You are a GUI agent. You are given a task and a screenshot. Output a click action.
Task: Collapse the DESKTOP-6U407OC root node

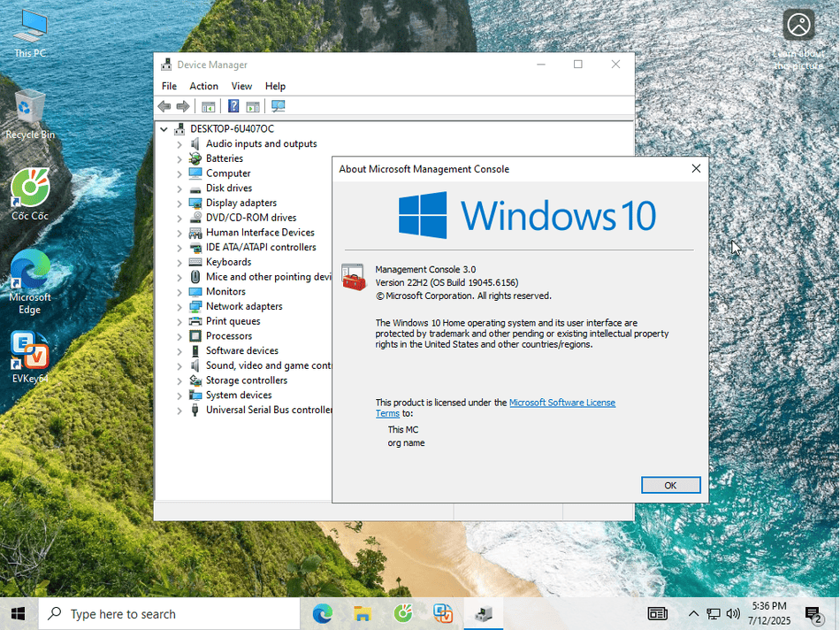click(x=164, y=129)
